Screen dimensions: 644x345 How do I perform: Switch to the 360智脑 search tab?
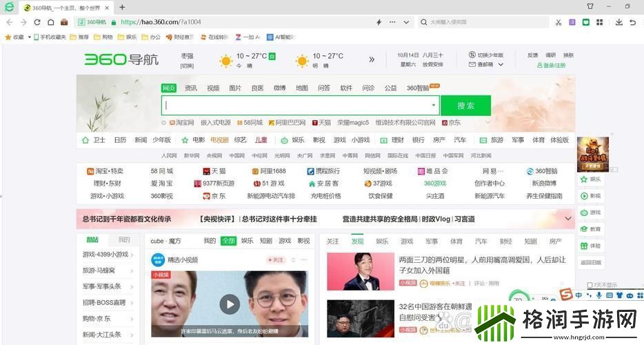tap(418, 88)
